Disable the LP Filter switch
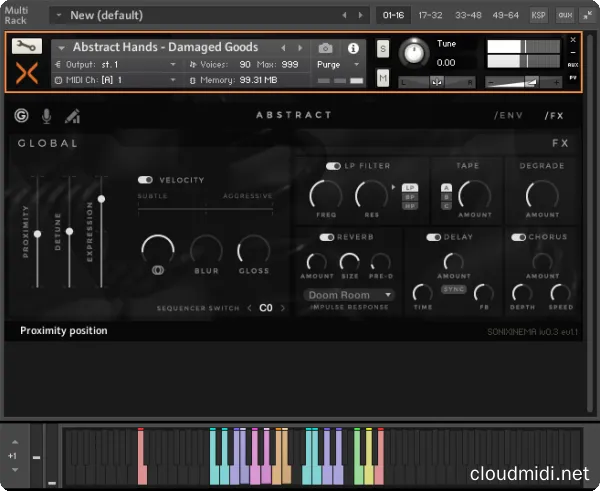600x491 pixels. 334,166
